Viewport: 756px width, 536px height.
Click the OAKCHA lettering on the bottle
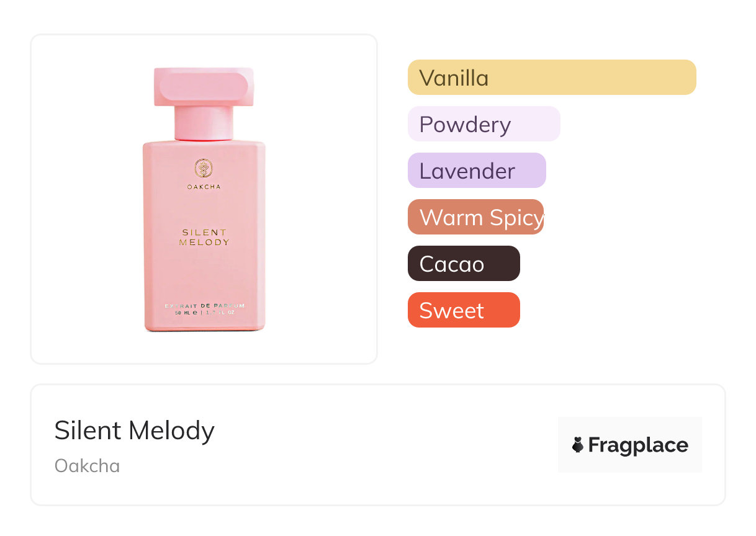click(204, 187)
